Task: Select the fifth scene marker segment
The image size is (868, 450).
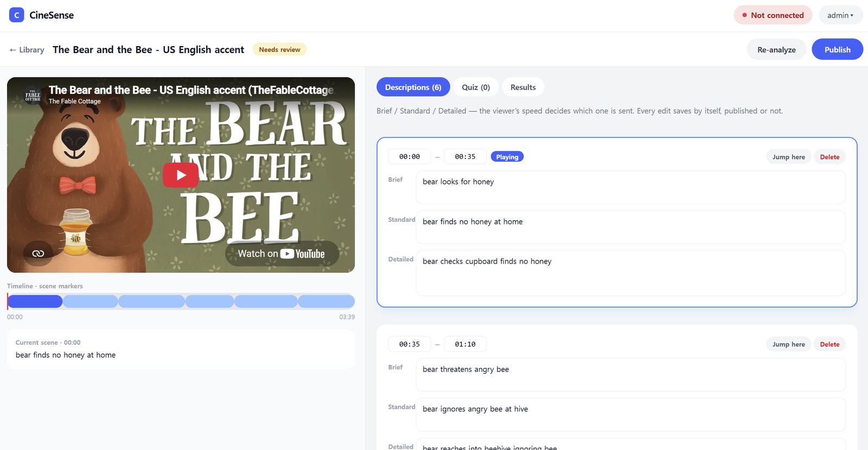Action: pos(266,301)
